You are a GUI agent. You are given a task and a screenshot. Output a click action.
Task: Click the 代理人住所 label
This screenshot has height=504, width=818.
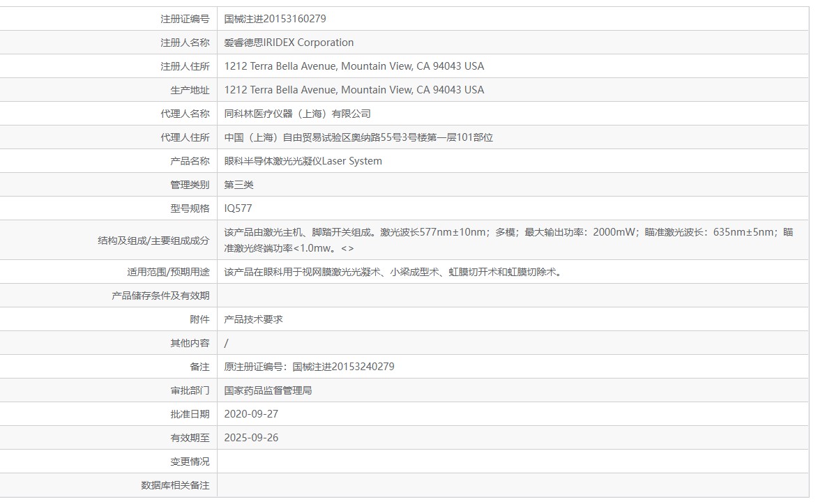pyautogui.click(x=185, y=137)
